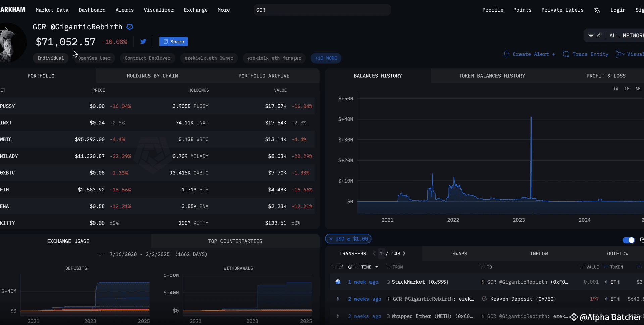Switch to TOP COUNTERPARTIES tab

click(x=235, y=241)
